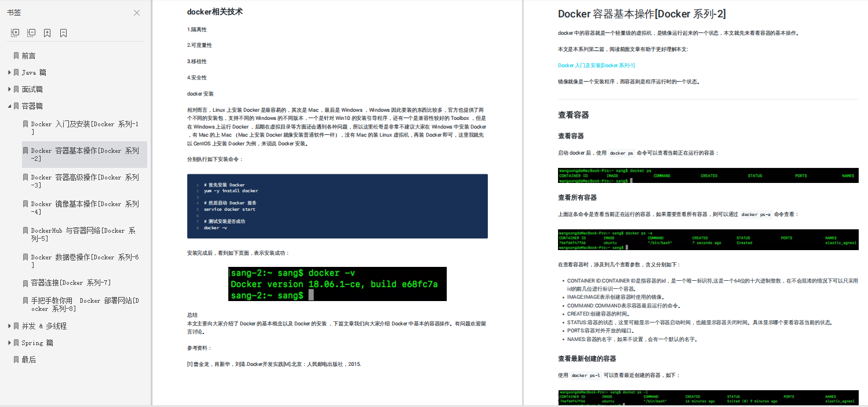This screenshot has width=868, height=407.
Task: Click bookmark icon of Docker 入门及安装 entry
Action: [x=25, y=124]
